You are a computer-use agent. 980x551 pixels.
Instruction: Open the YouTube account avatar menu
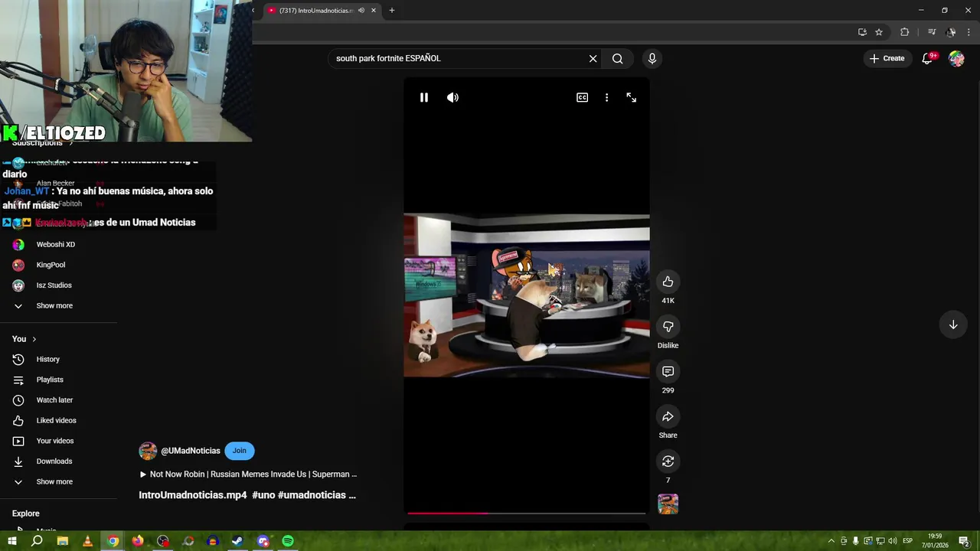[x=956, y=58]
